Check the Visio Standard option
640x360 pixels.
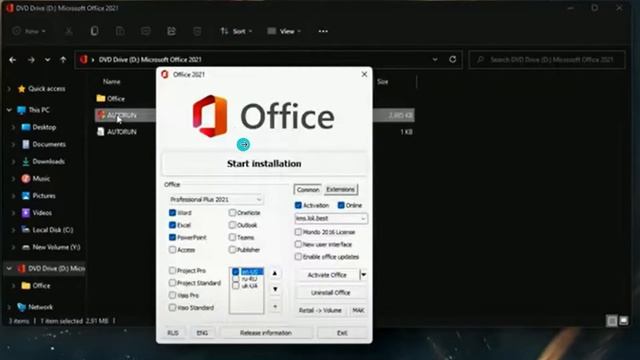(x=172, y=307)
